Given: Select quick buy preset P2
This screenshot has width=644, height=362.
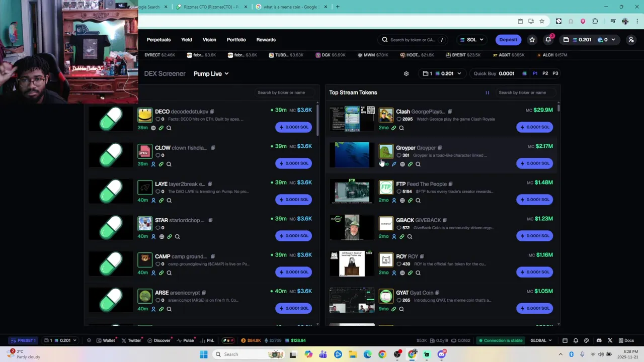Looking at the screenshot, I should (x=545, y=73).
